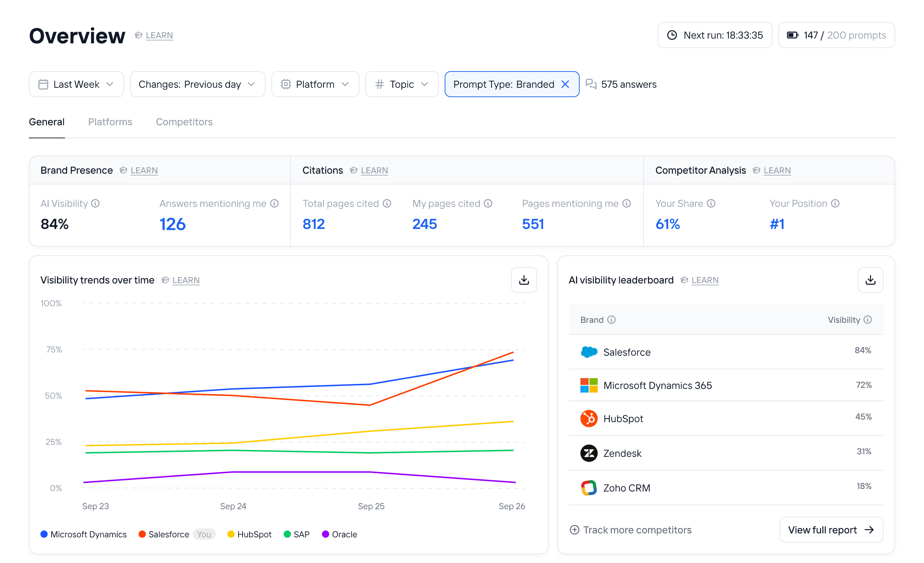This screenshot has height=563, width=924.
Task: Click the Zendesk logo icon
Action: [x=589, y=453]
